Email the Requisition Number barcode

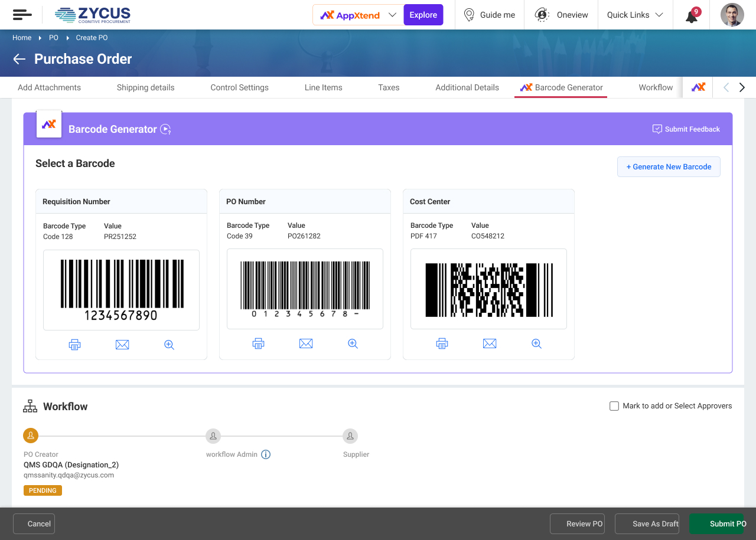point(122,345)
